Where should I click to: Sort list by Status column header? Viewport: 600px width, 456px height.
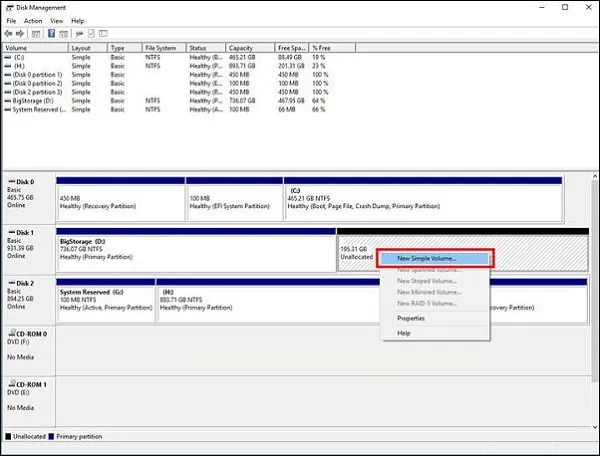(198, 47)
